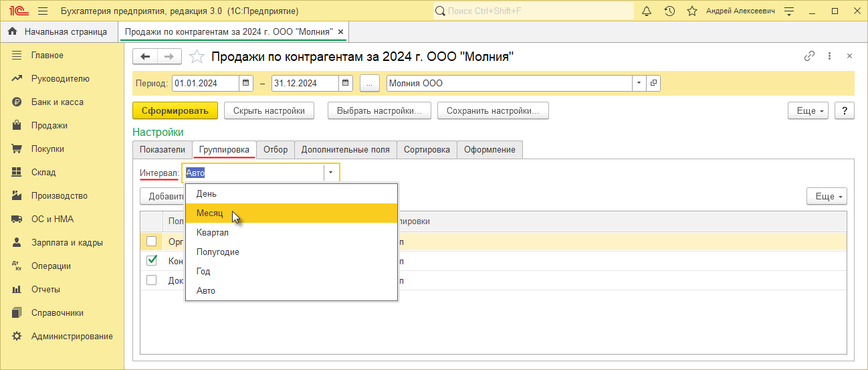Tick the third grouping row checkbox
868x370 pixels.
tap(152, 280)
